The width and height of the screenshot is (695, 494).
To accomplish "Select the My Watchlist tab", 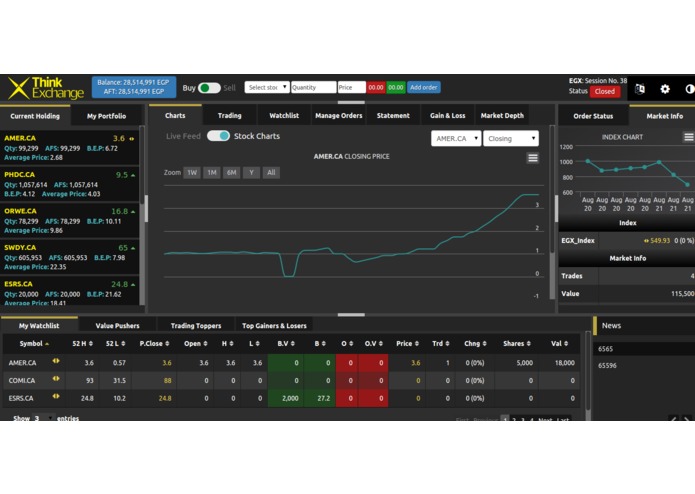I will point(39,325).
